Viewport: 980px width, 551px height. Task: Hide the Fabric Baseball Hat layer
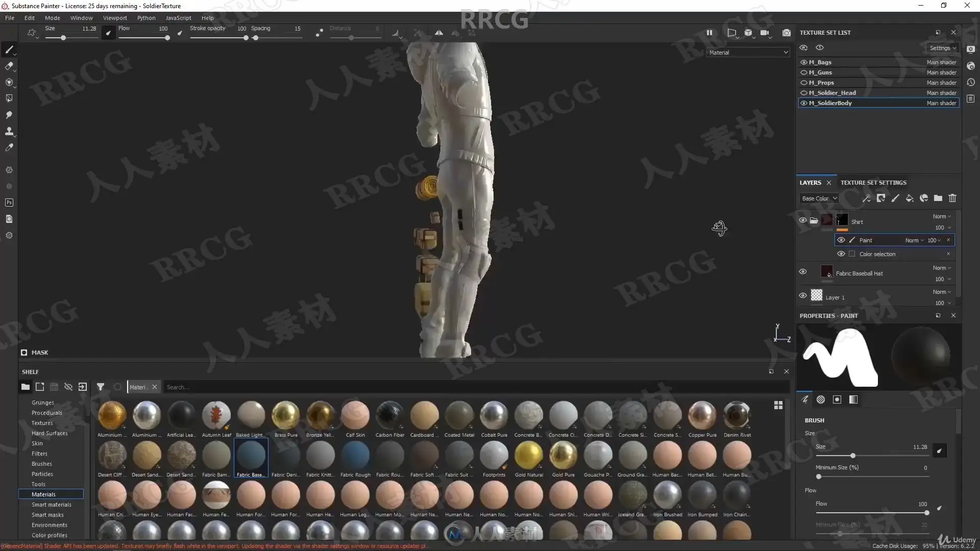802,272
